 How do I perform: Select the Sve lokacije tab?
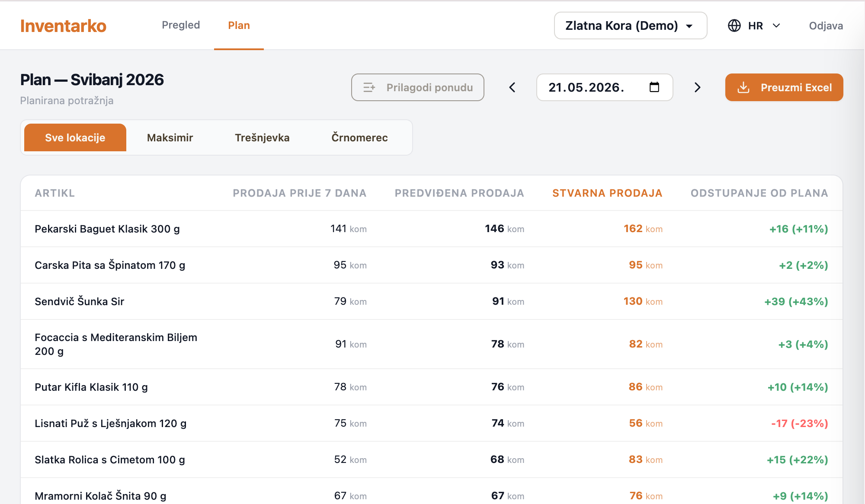tap(75, 137)
